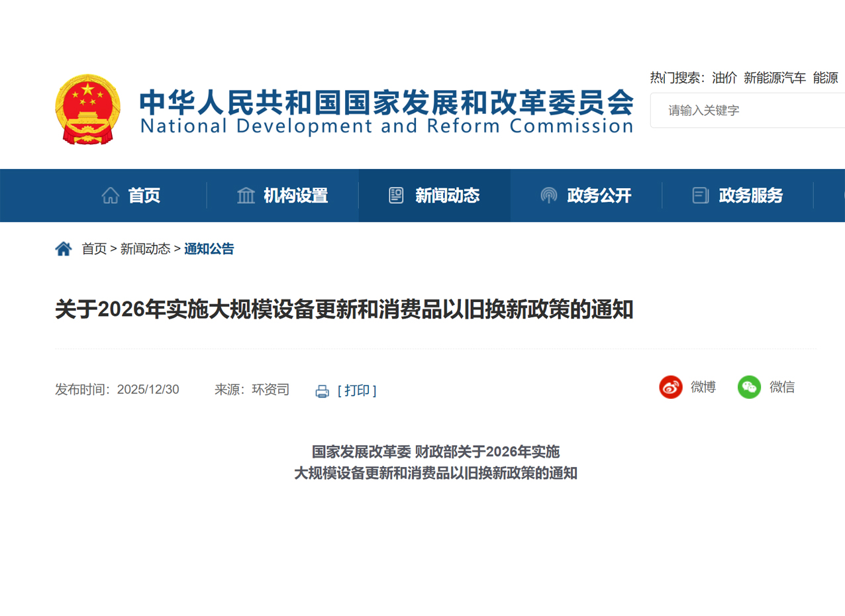Image resolution: width=845 pixels, height=616 pixels.
Task: Click the document icon beside 政务服务
Action: (700, 195)
